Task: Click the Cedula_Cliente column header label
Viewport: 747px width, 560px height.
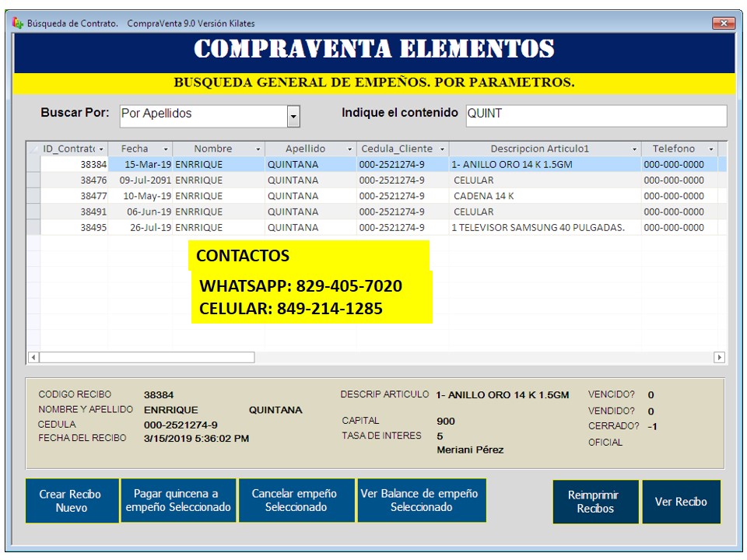Action: tap(397, 149)
